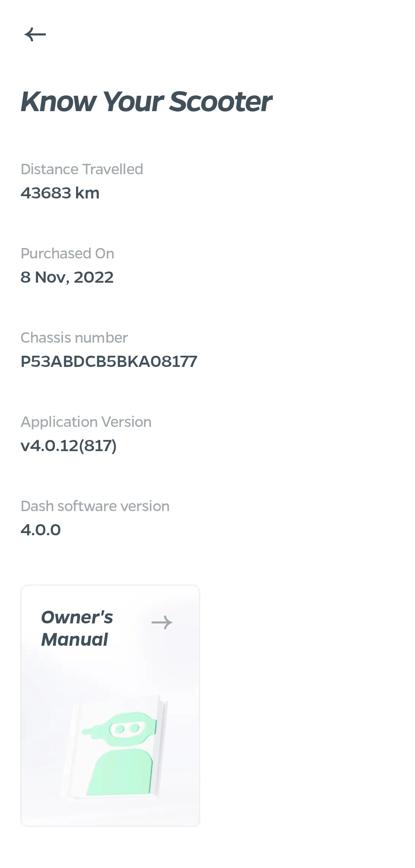Tap the Dash software version label
Screen dimensions: 415x868
(95, 506)
